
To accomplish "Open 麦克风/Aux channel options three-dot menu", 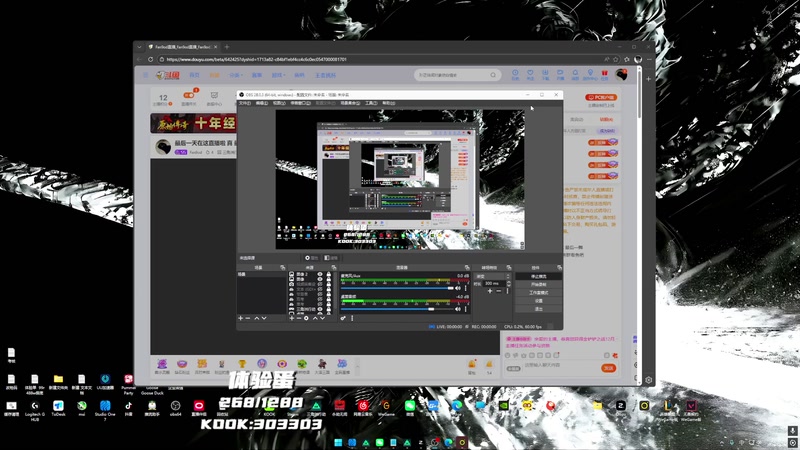I will point(466,288).
